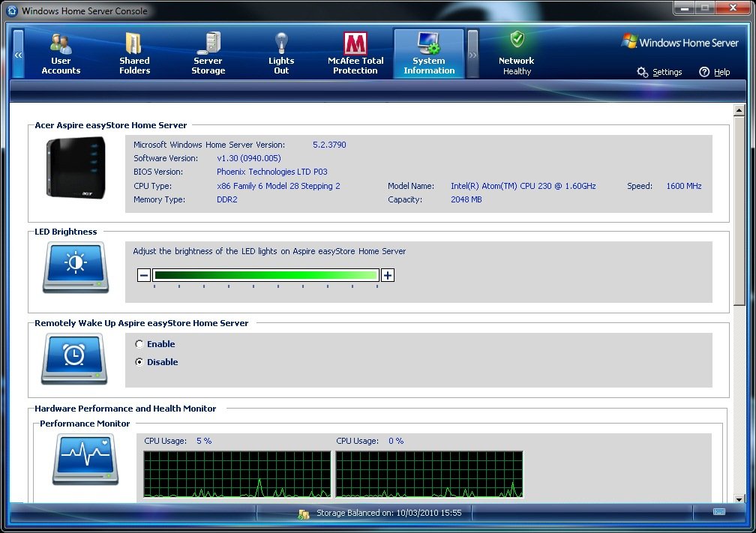Image resolution: width=756 pixels, height=533 pixels.
Task: Open the User Accounts tab
Action: pyautogui.click(x=61, y=53)
